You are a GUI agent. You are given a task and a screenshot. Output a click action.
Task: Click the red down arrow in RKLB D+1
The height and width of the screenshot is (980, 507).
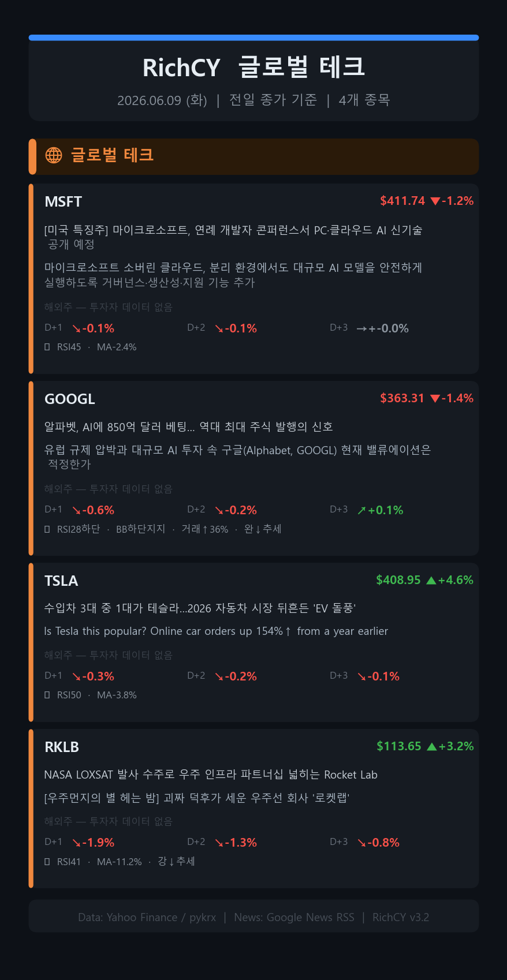[x=77, y=843]
